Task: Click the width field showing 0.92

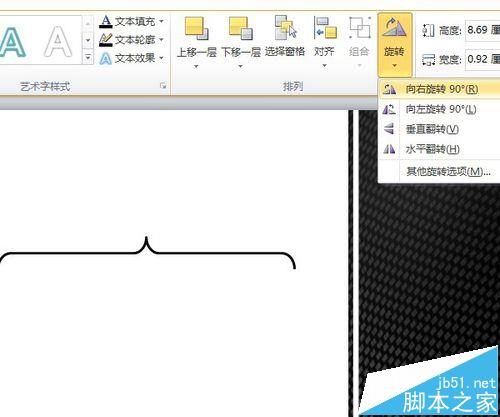Action: tap(483, 59)
